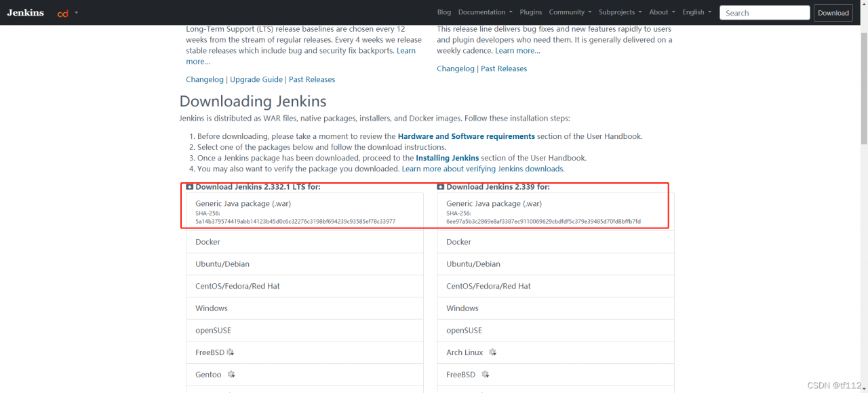Click the page's vertical scrollbar
Image resolution: width=868 pixels, height=393 pixels.
click(863, 88)
